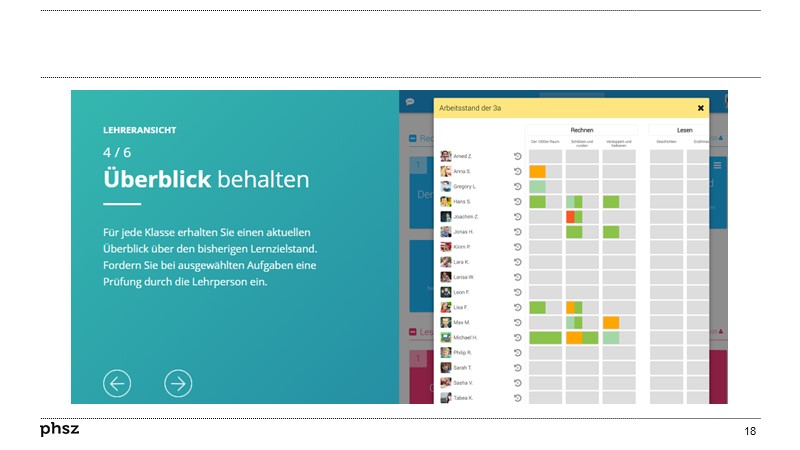Click history icon for Philip R.
Viewport: 800px width, 450px height.
pos(517,353)
